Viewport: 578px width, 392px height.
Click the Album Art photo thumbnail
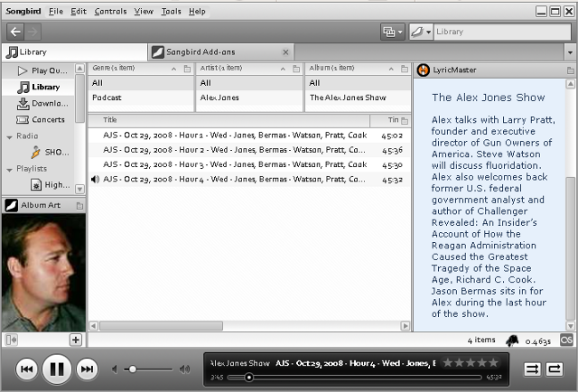43,273
